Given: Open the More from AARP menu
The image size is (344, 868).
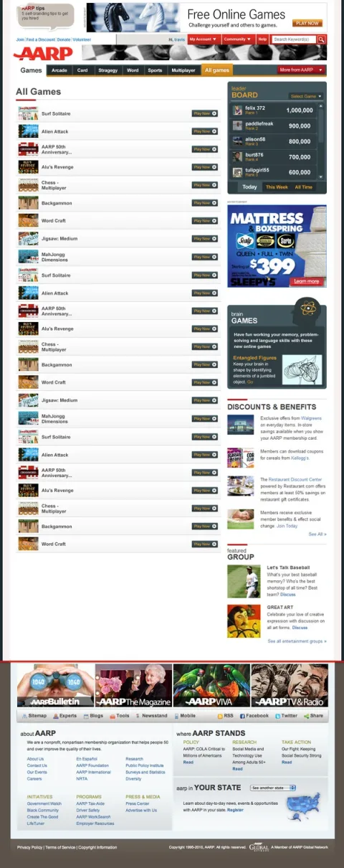Looking at the screenshot, I should tap(300, 70).
